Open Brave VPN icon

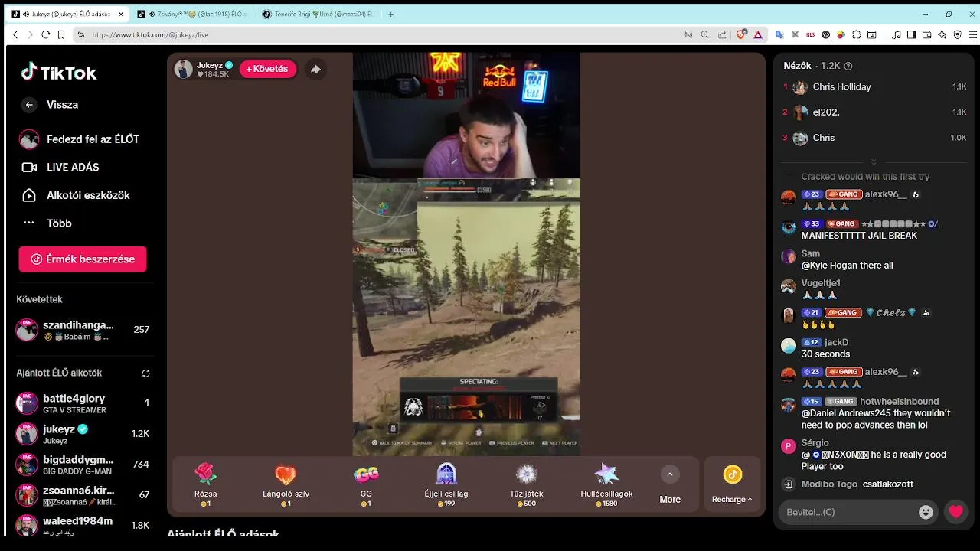(x=958, y=34)
